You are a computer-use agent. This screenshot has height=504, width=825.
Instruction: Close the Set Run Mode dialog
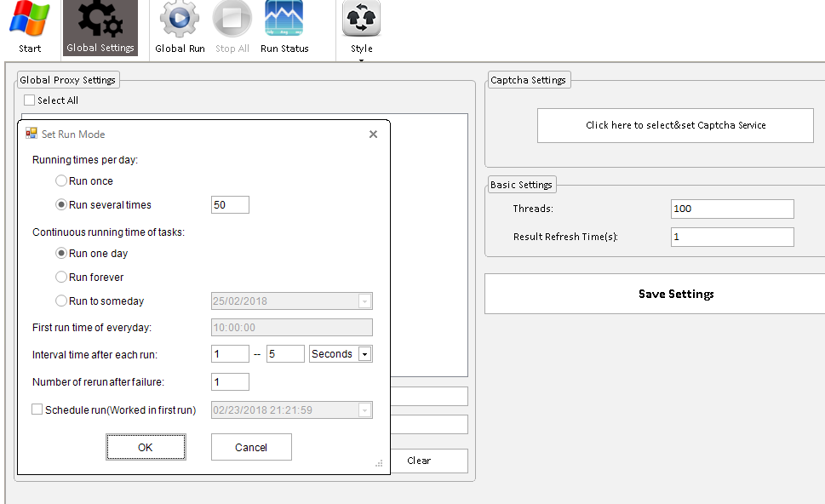pos(373,134)
